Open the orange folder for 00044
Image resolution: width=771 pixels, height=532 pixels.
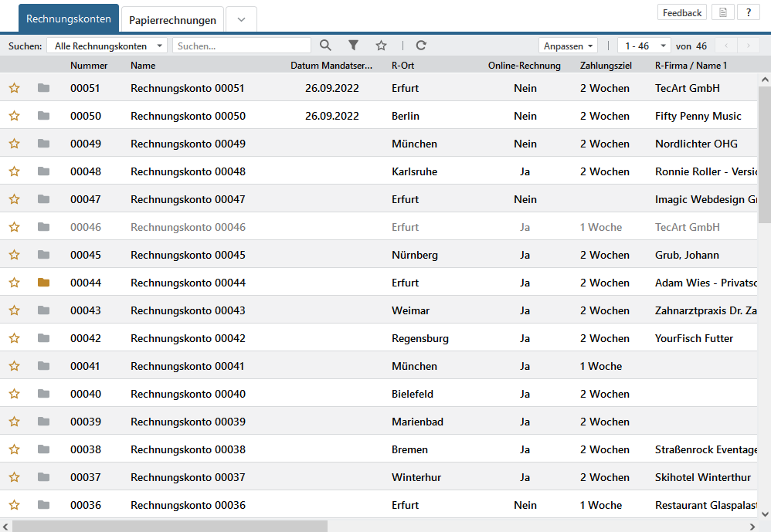coord(43,283)
